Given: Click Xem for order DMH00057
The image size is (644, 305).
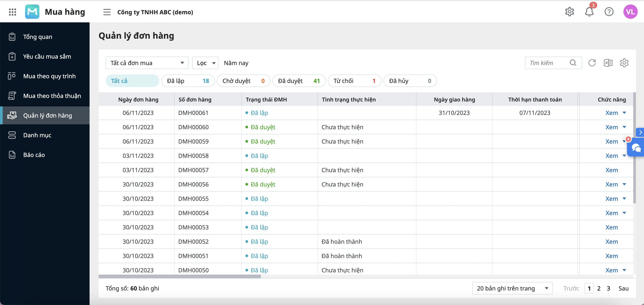Looking at the screenshot, I should 611,170.
